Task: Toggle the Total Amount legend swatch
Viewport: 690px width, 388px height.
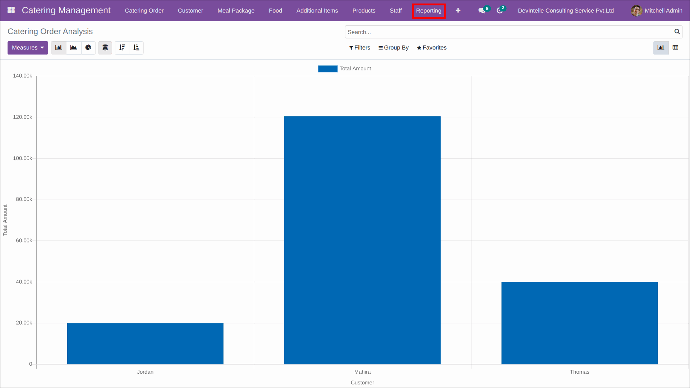Action: pyautogui.click(x=328, y=69)
